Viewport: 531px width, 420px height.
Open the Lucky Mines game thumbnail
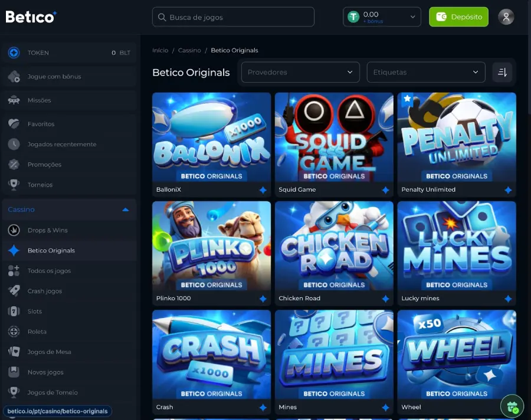tap(457, 246)
